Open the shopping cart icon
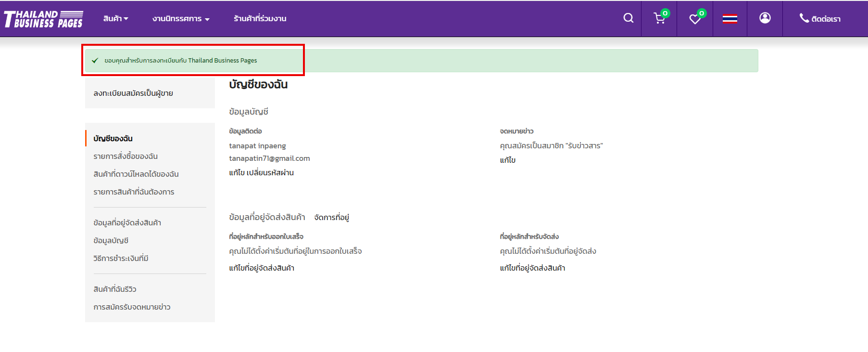868x352 pixels. pos(659,19)
